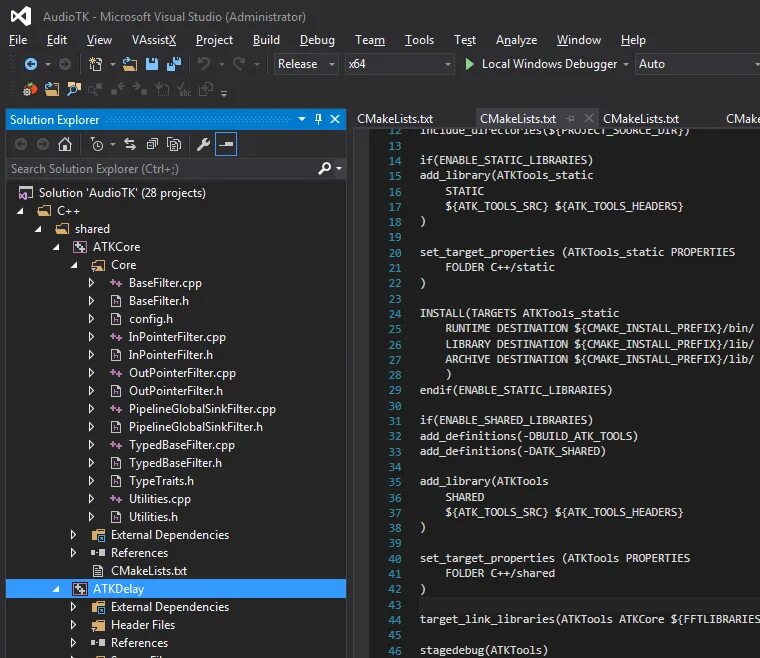The image size is (760, 658).
Task: Collapse the ATKCore project node
Action: (56, 247)
